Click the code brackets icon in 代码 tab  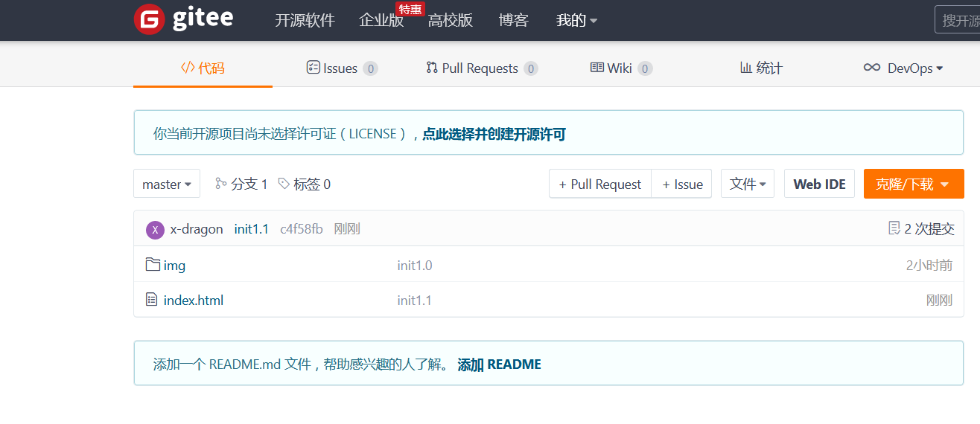188,68
